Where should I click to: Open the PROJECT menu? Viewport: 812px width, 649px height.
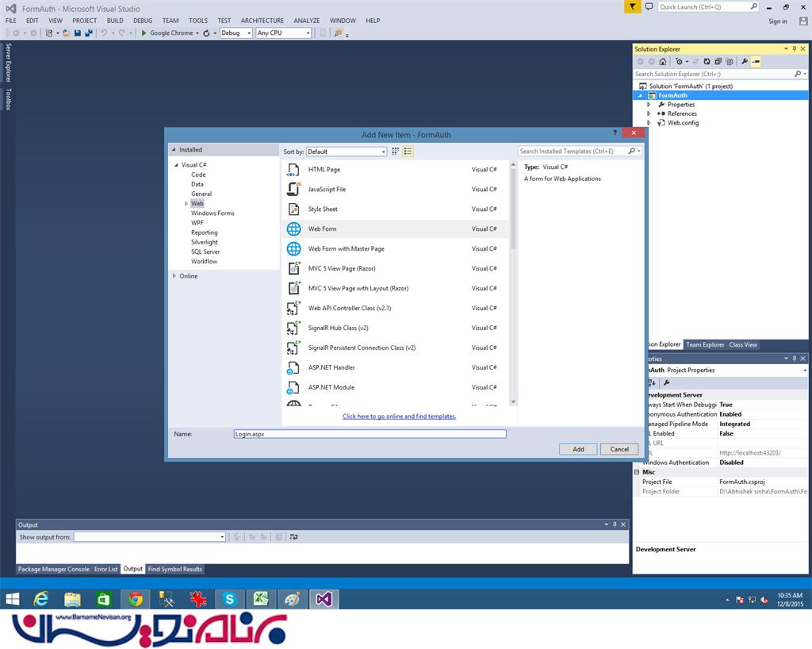pos(84,21)
